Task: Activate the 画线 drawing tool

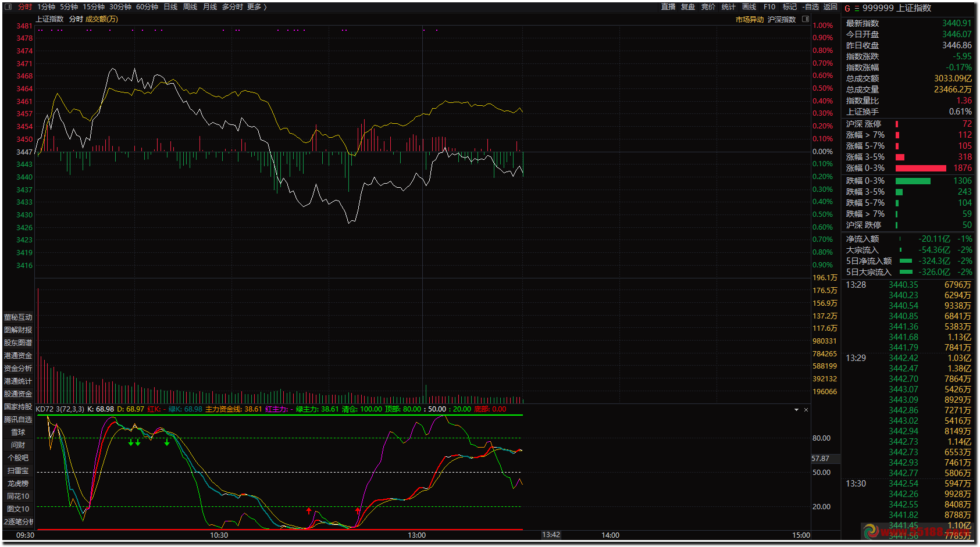Action: (x=749, y=7)
